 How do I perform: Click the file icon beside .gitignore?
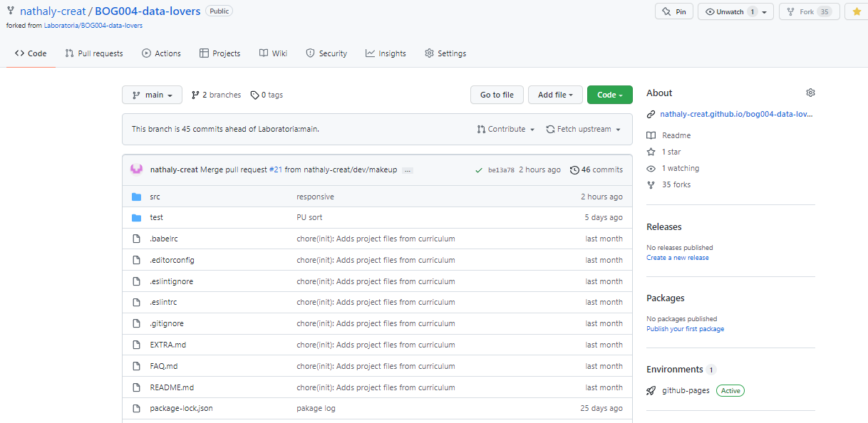pyautogui.click(x=136, y=323)
